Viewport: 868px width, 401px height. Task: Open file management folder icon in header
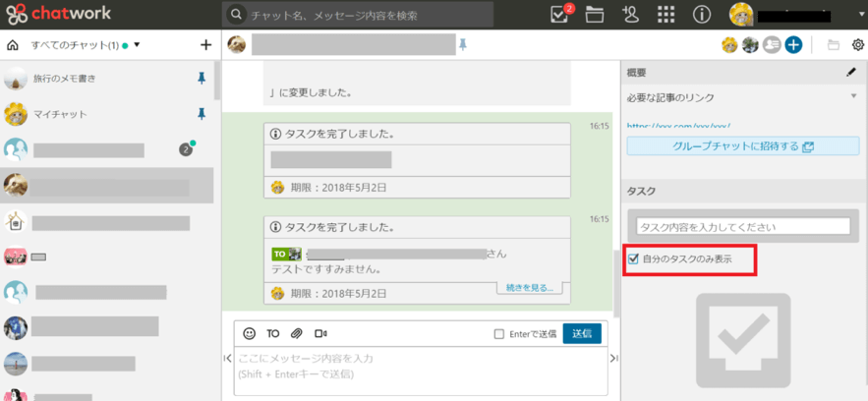[x=594, y=14]
